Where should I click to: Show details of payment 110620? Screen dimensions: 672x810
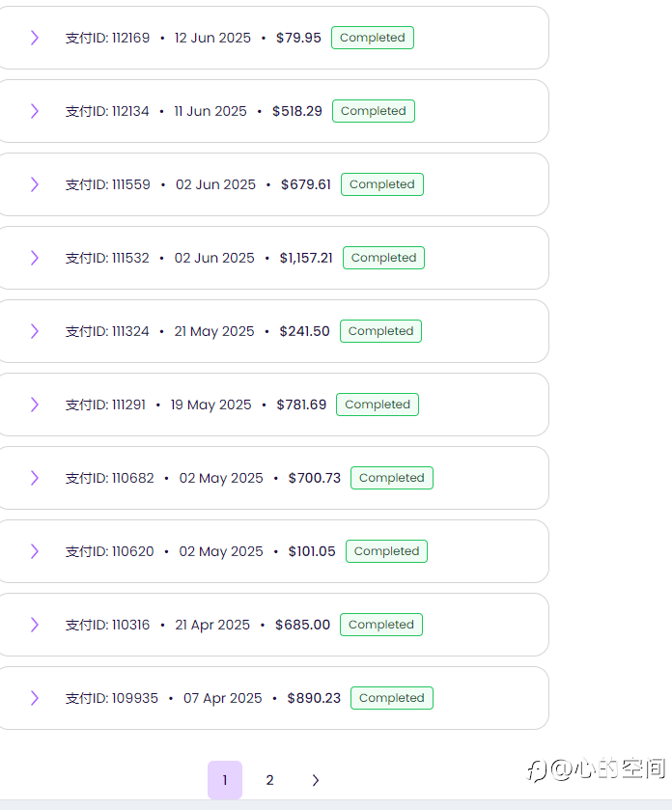[35, 551]
